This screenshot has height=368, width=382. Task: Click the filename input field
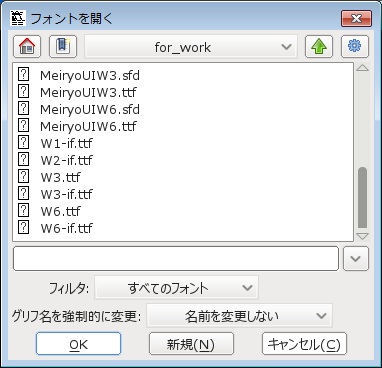pos(176,259)
